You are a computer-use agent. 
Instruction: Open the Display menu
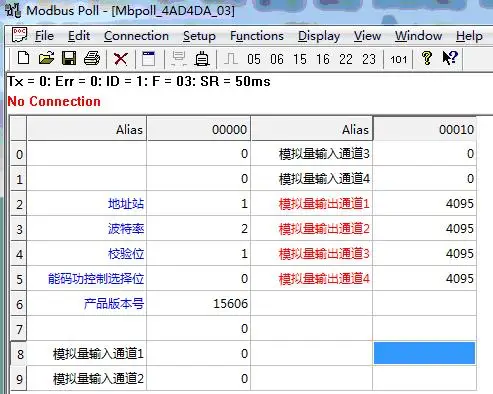pyautogui.click(x=319, y=36)
